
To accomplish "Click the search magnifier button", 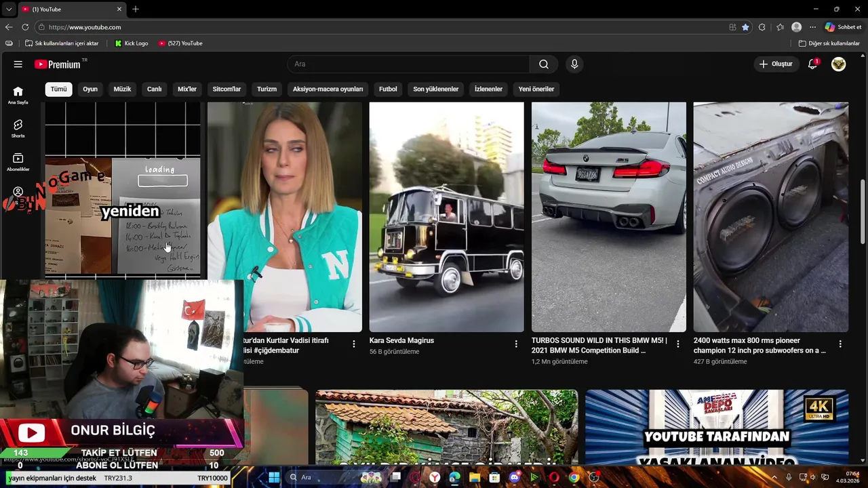I will (x=544, y=64).
